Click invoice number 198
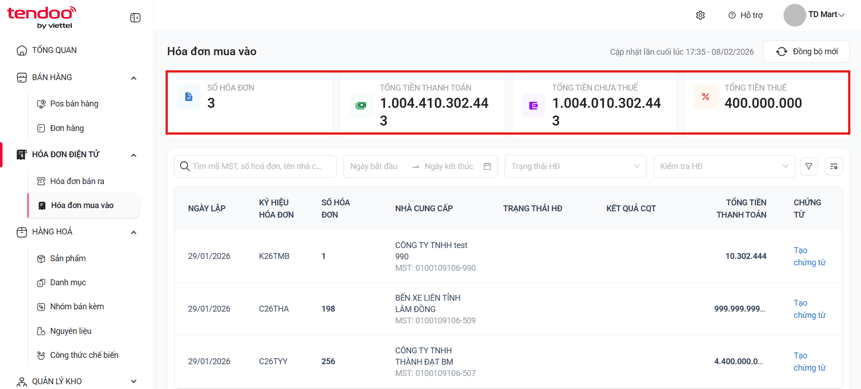Viewport: 861px width, 389px height. 328,309
